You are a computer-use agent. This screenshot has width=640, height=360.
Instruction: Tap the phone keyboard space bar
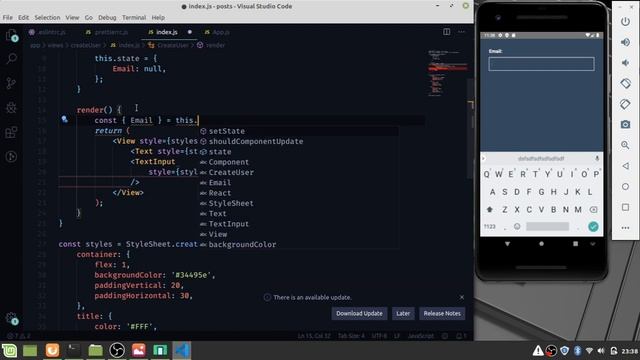[547, 226]
